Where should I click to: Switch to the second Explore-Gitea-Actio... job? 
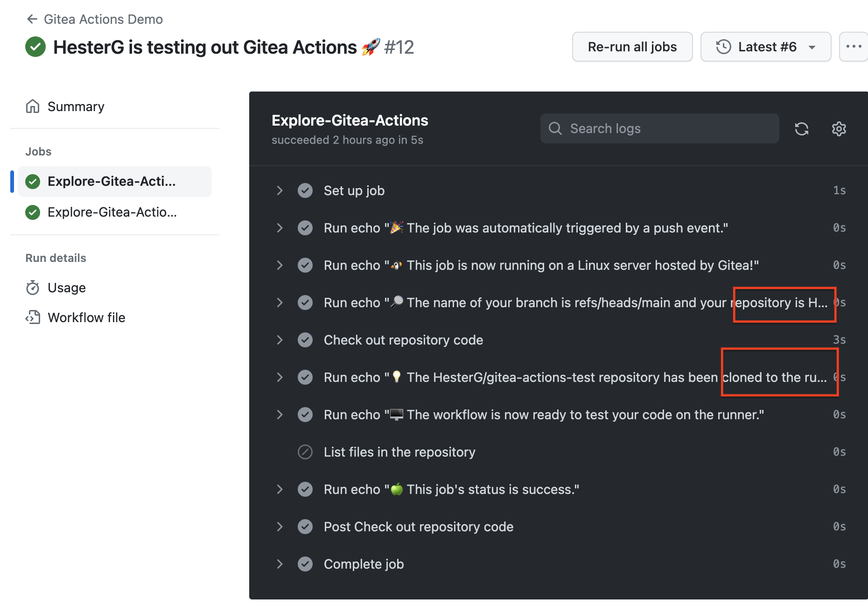click(x=112, y=212)
